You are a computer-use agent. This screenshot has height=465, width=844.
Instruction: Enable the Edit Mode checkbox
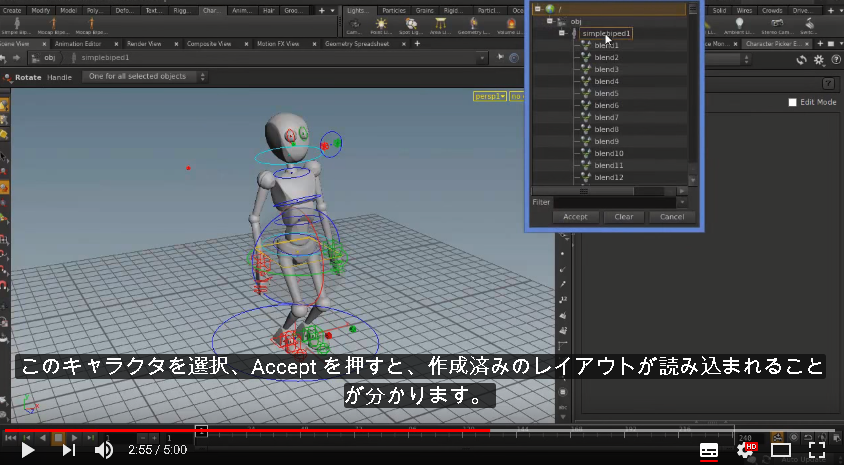792,102
